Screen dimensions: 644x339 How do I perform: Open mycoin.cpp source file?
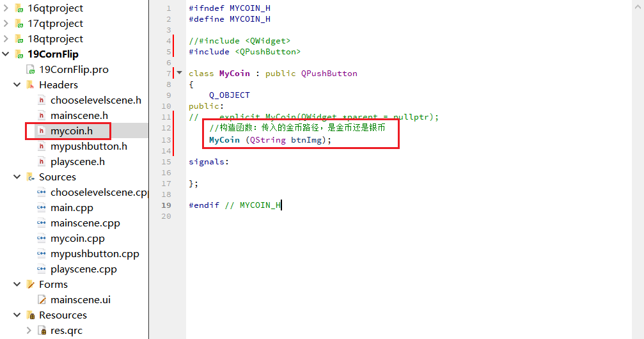(x=77, y=239)
